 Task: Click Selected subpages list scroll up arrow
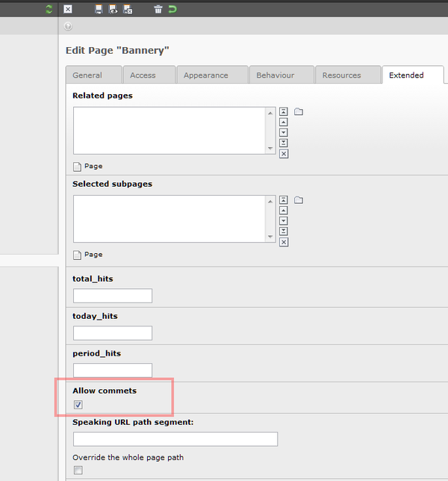tap(270, 202)
